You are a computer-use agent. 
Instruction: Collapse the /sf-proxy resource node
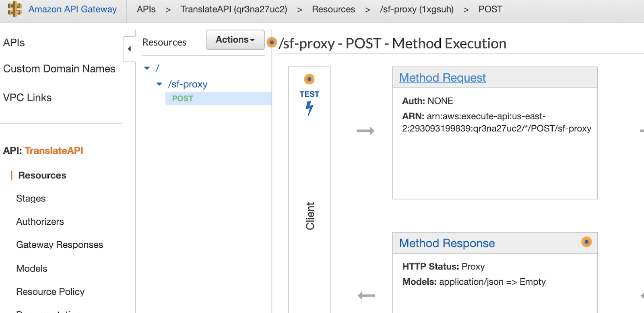[x=159, y=84]
